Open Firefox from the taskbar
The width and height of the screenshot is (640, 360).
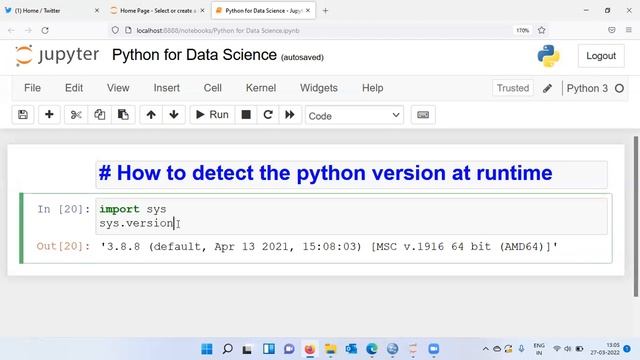click(310, 349)
